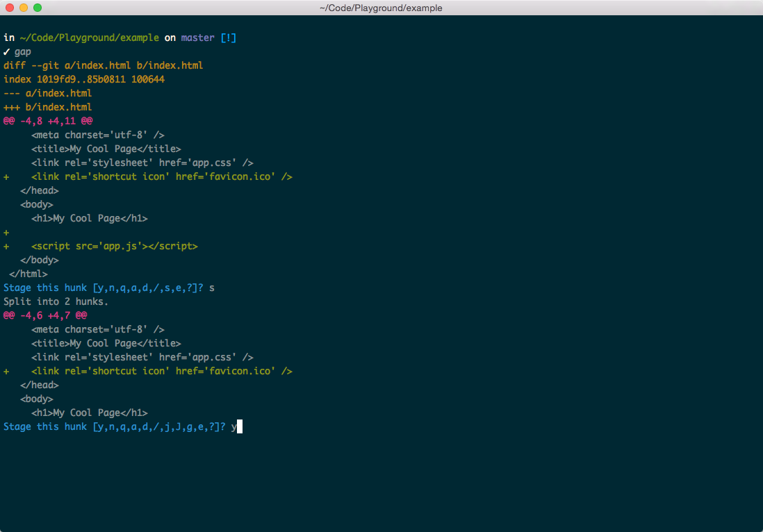Click the first '</head>' line
The width and height of the screenshot is (763, 532).
[40, 190]
